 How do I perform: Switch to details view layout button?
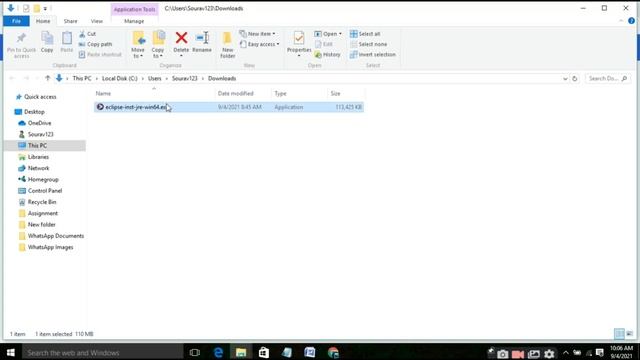pyautogui.click(x=619, y=334)
